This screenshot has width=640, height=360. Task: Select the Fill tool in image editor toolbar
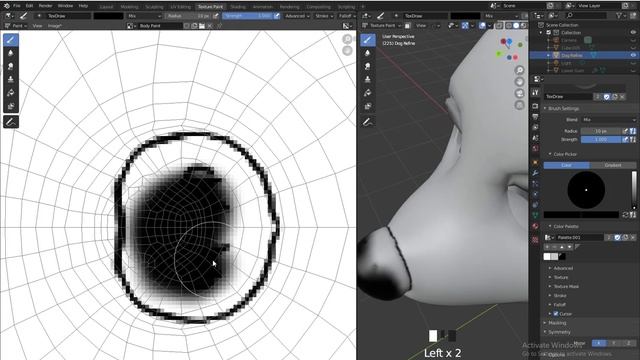[x=11, y=93]
